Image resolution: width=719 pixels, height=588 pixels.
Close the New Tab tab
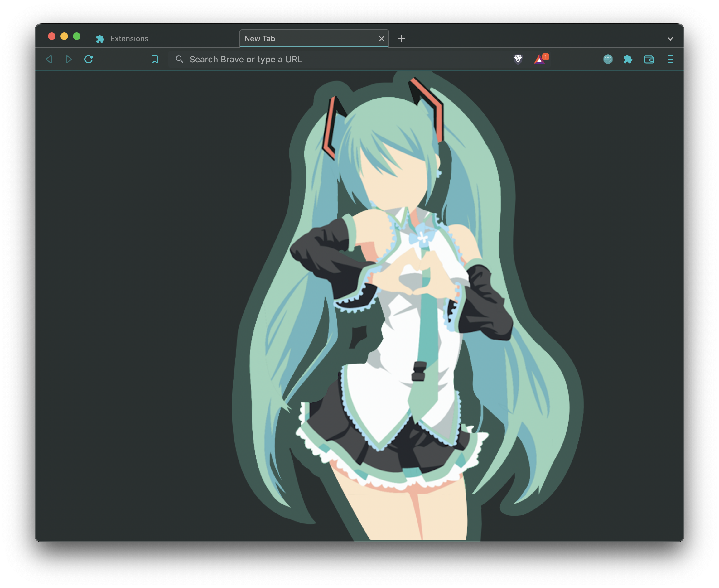381,39
